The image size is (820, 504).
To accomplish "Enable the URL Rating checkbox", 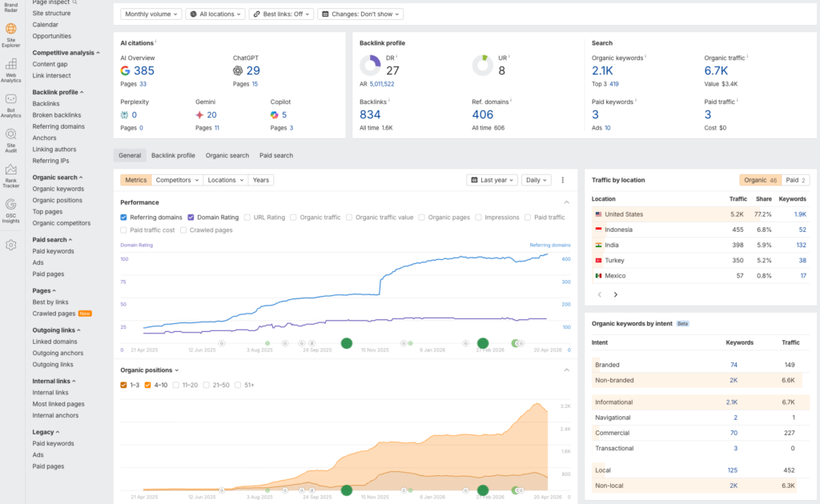I will coord(247,218).
